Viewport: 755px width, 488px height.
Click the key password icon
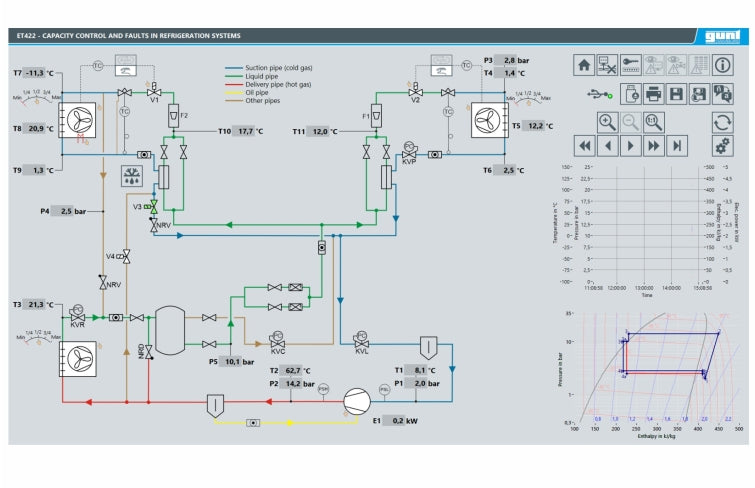630,65
